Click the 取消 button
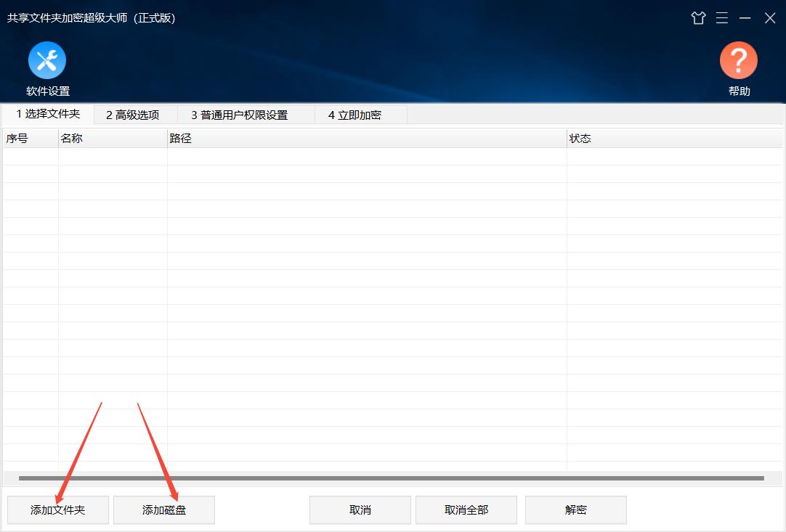The height and width of the screenshot is (532, 786). pos(360,510)
